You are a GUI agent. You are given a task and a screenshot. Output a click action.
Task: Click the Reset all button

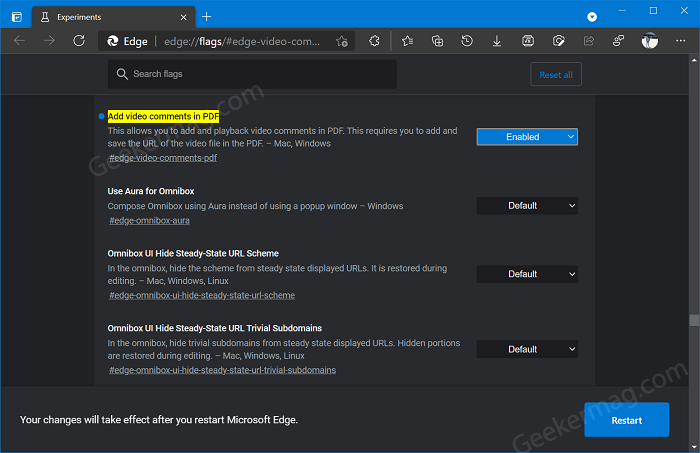556,75
